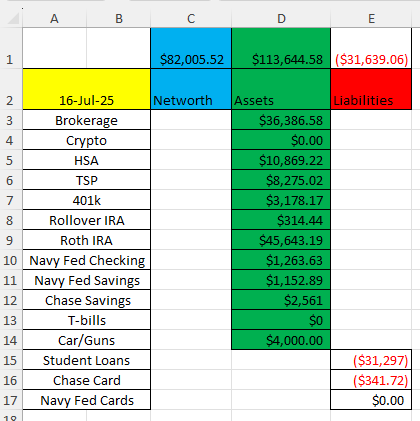Select the Chase Savings $2,561 cell
This screenshot has width=420, height=421.
281,300
